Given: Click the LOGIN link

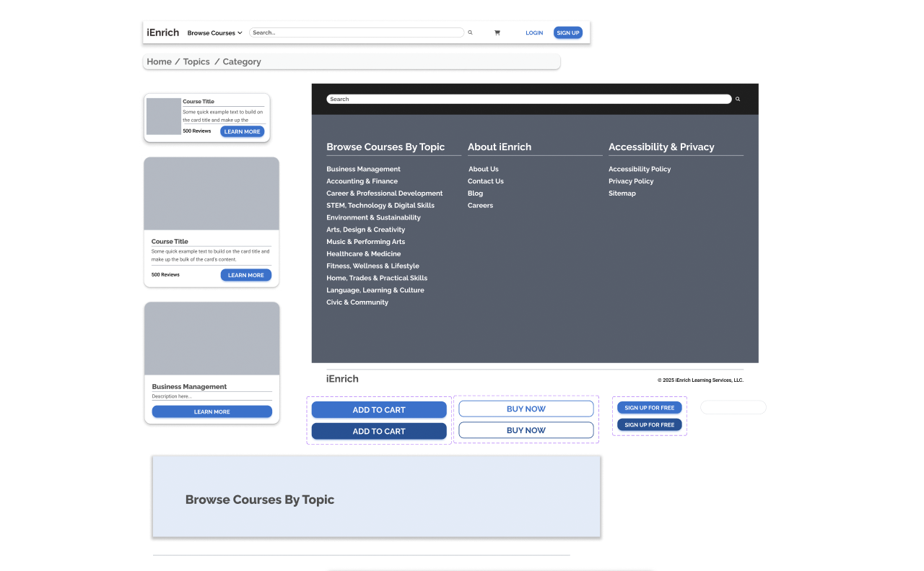Looking at the screenshot, I should point(534,32).
